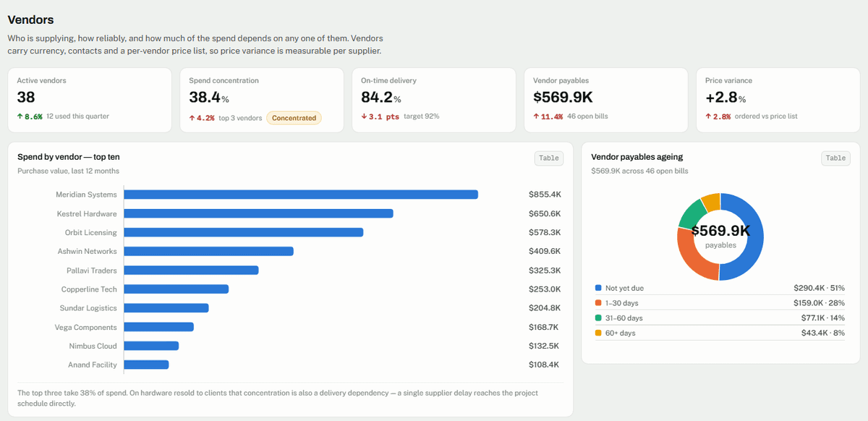868x421 pixels.
Task: Click the Anand Facility vendor label
Action: tap(93, 365)
